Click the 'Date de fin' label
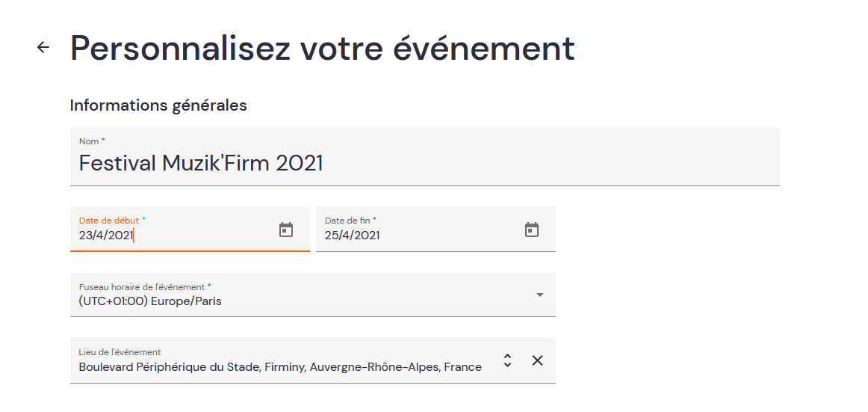 pos(347,221)
